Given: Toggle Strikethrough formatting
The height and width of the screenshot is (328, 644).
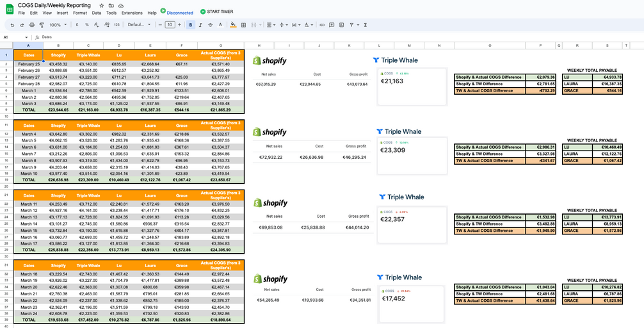Looking at the screenshot, I should click(x=211, y=25).
